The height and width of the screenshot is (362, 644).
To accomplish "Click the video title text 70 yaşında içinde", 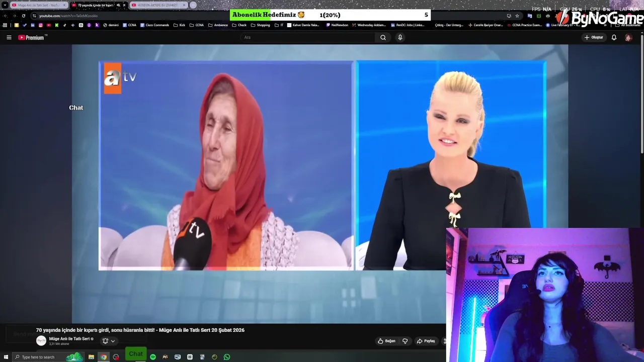I will [x=140, y=330].
